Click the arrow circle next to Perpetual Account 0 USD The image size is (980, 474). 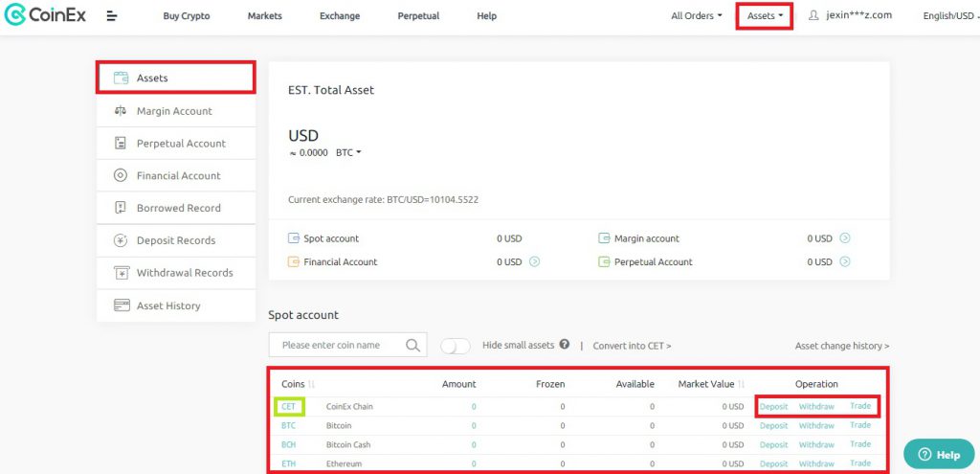coord(845,262)
